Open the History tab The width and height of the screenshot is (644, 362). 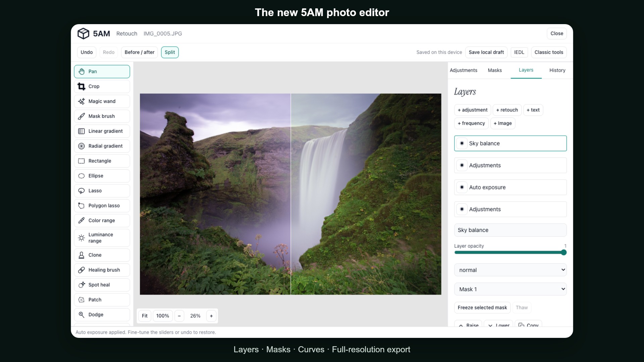click(557, 70)
